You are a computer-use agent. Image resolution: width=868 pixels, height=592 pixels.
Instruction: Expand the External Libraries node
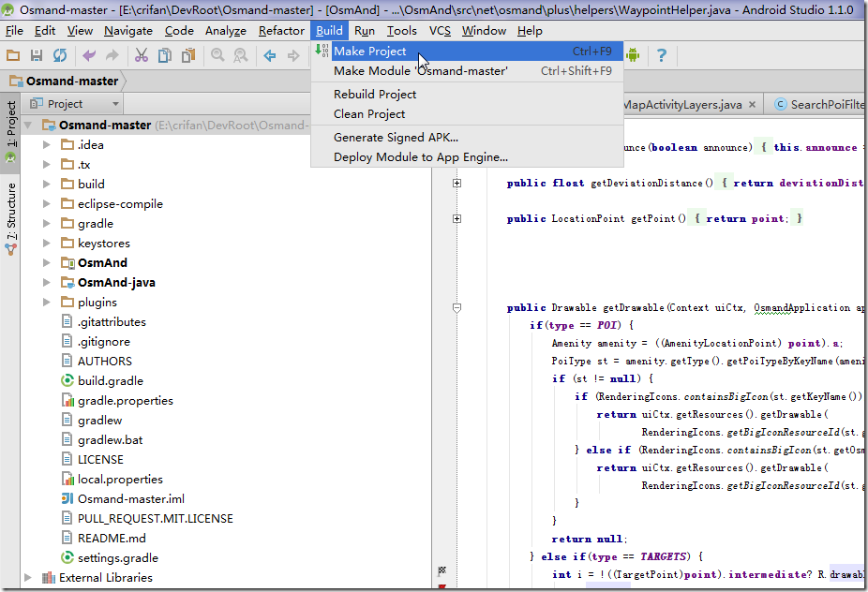(28, 578)
